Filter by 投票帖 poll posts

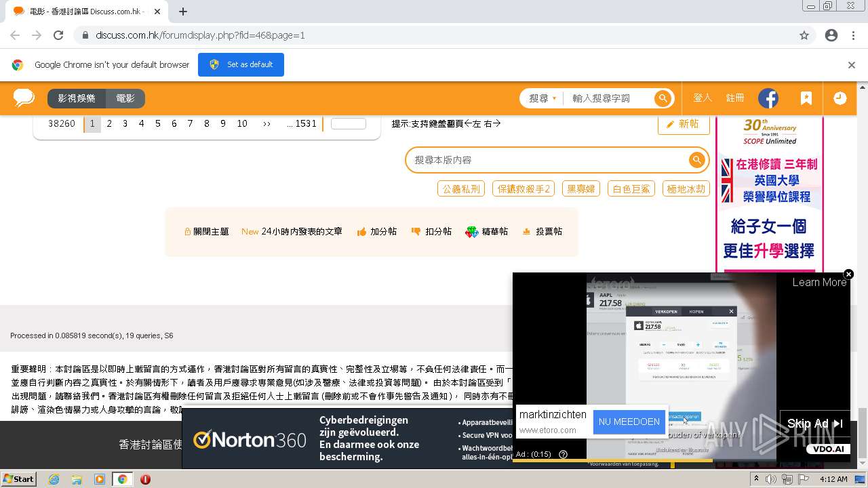pyautogui.click(x=542, y=232)
